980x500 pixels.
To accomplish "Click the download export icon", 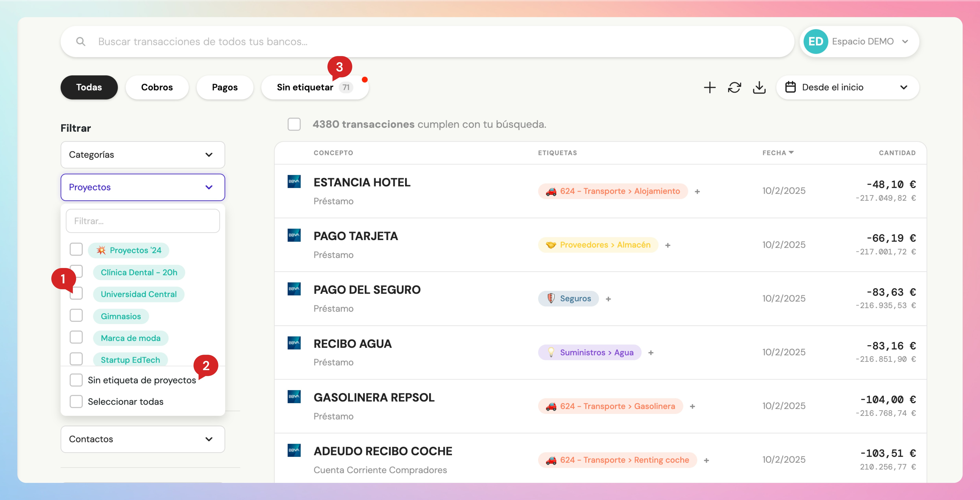I will click(759, 88).
